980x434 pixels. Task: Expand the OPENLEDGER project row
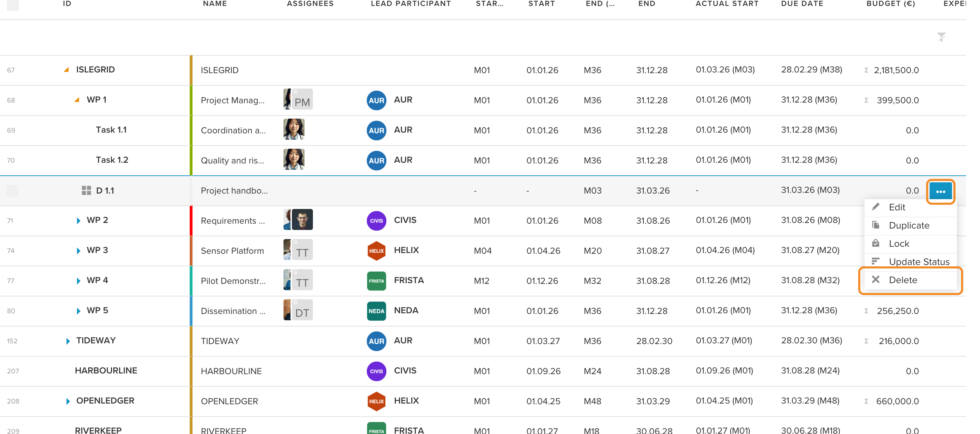[68, 401]
